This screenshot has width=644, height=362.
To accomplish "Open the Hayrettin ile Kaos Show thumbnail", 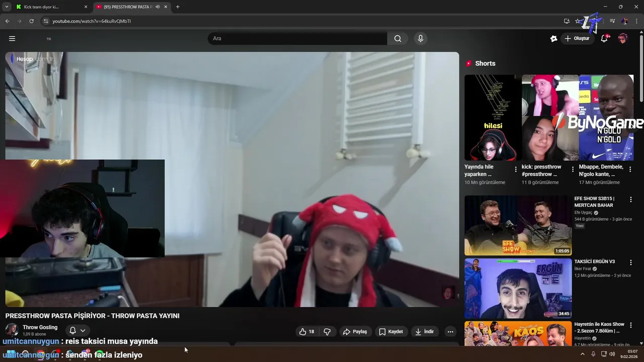I will 518,334.
